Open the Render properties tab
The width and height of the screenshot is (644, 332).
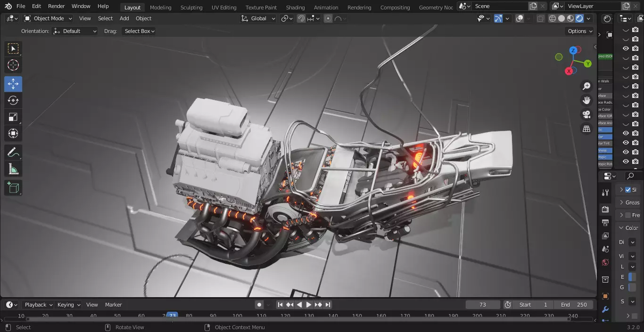[x=605, y=209]
